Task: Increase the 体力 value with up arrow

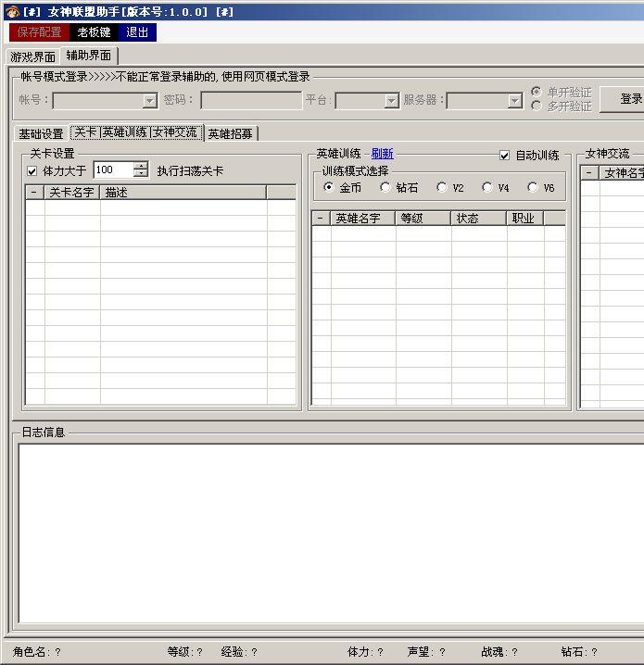Action: point(140,166)
